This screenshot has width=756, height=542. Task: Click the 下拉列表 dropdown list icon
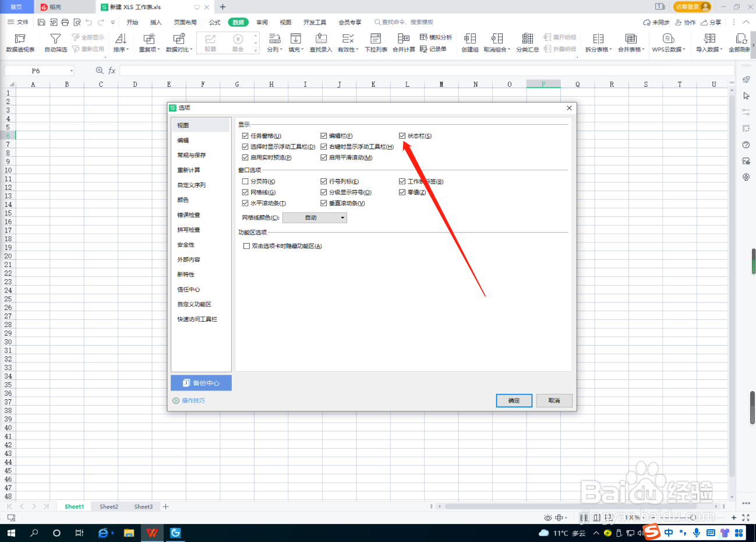pyautogui.click(x=376, y=38)
